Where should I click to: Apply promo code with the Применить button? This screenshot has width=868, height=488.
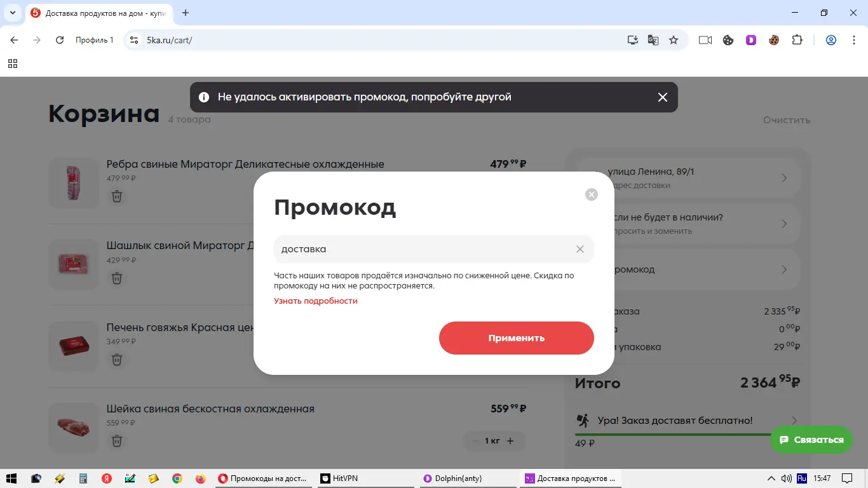516,338
